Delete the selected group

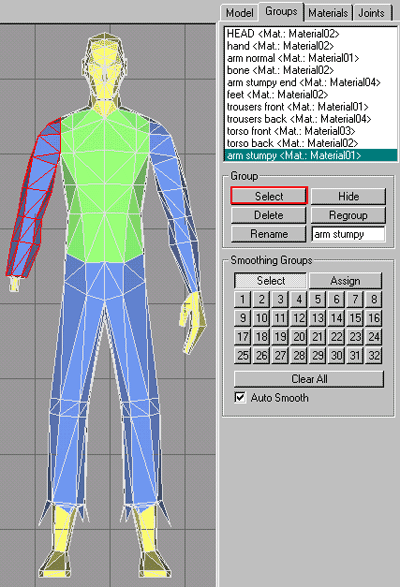[269, 215]
